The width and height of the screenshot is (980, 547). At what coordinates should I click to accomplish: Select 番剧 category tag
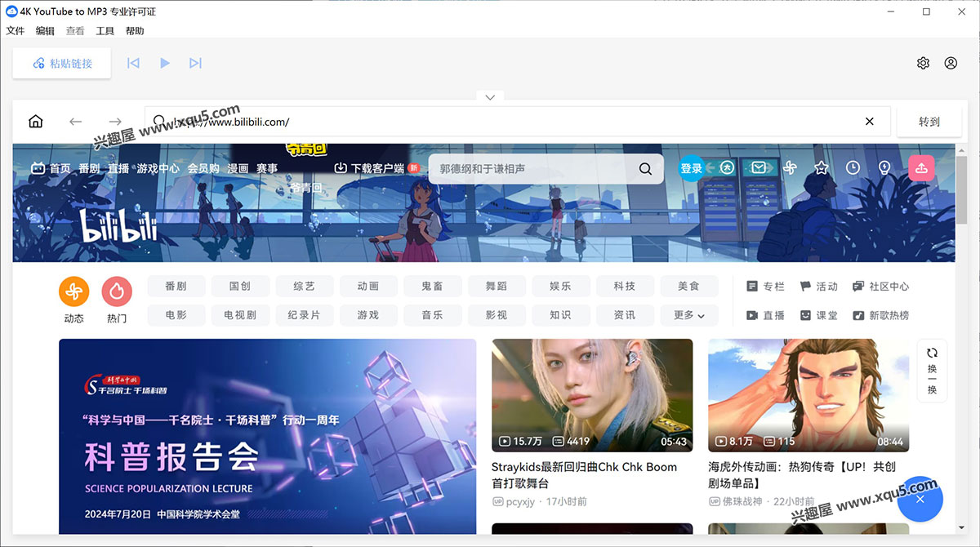(176, 286)
